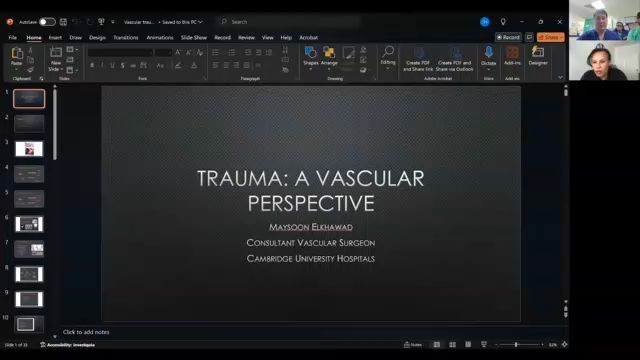Click the comments icon beside Record
The image size is (640, 360).
[529, 37]
